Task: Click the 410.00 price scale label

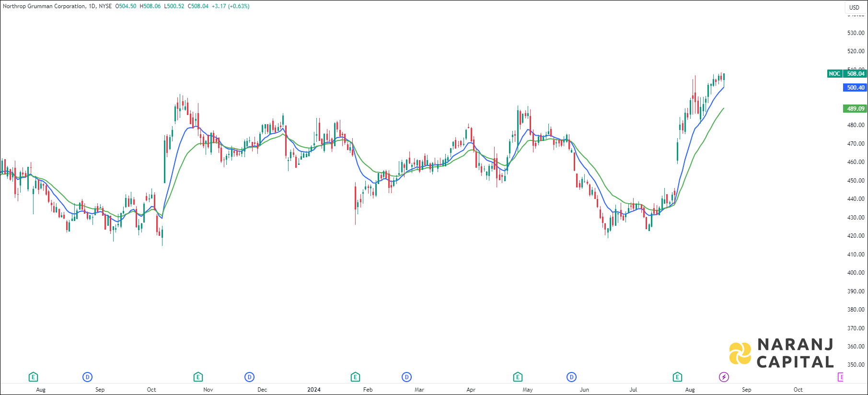Action: pyautogui.click(x=856, y=255)
